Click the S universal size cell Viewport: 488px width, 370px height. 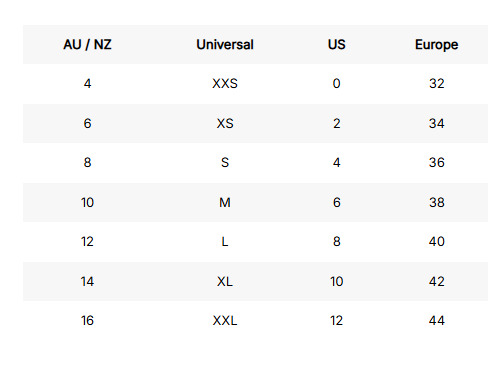click(225, 162)
